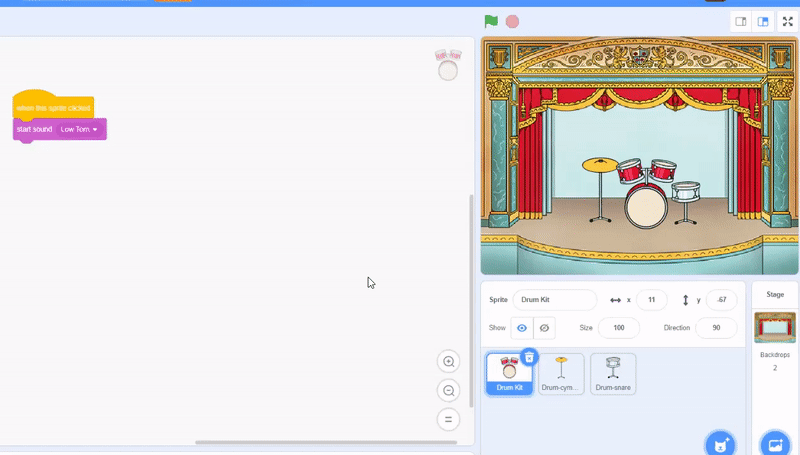
Task: Zoom out on the code workspace
Action: click(x=448, y=391)
